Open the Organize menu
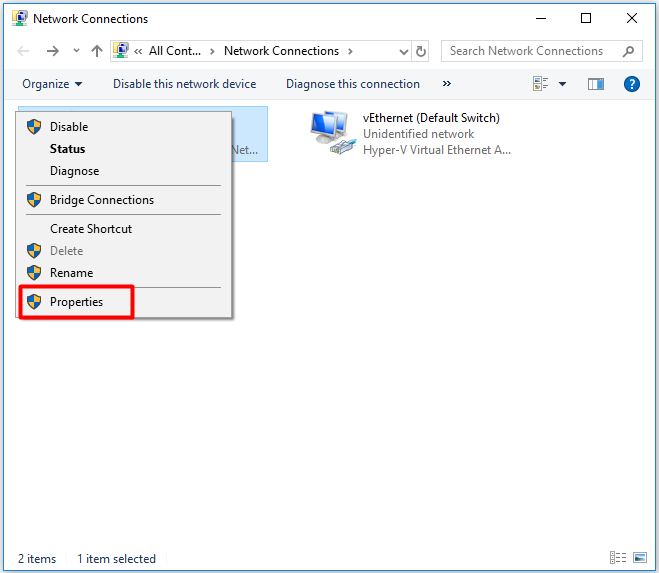This screenshot has height=573, width=659. [52, 84]
